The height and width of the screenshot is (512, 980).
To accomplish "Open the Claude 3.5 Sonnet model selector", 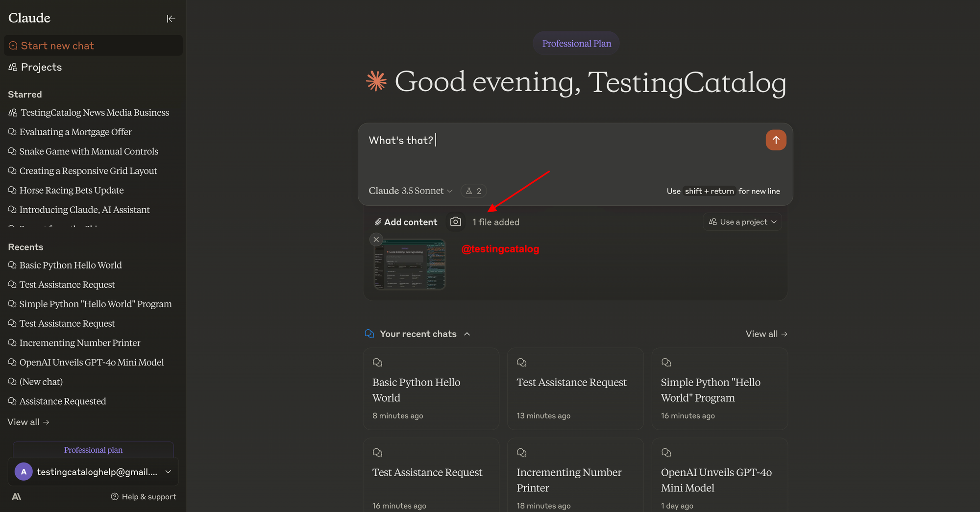I will click(411, 191).
